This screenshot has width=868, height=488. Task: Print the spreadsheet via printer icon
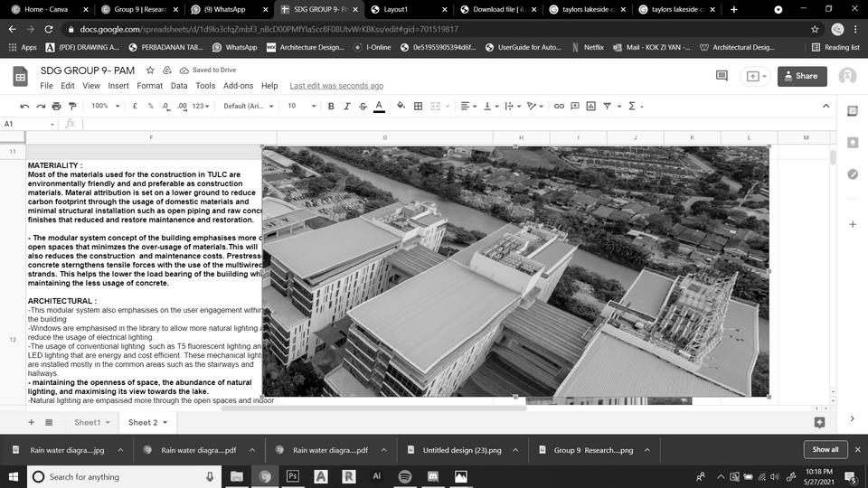pos(56,106)
